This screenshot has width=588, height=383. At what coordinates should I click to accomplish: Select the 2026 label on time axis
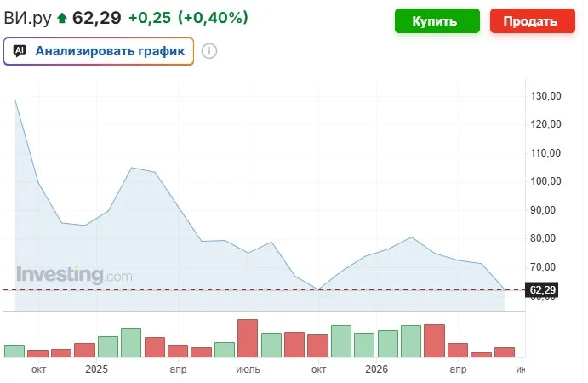tap(376, 369)
